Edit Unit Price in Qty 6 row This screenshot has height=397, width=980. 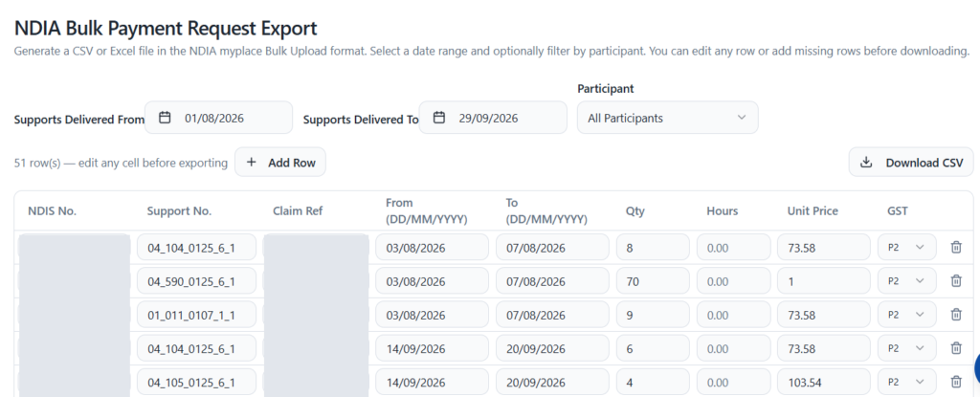[824, 348]
